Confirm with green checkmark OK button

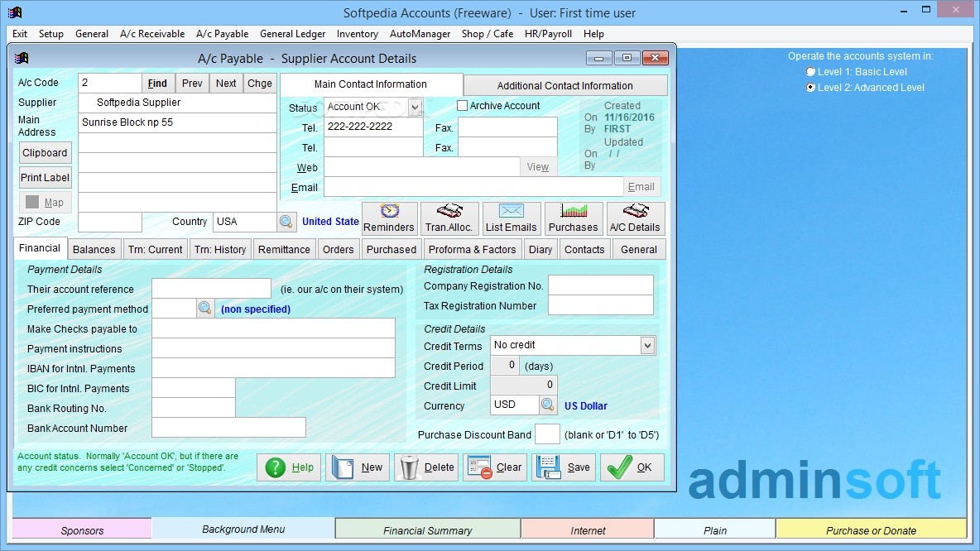click(x=632, y=467)
